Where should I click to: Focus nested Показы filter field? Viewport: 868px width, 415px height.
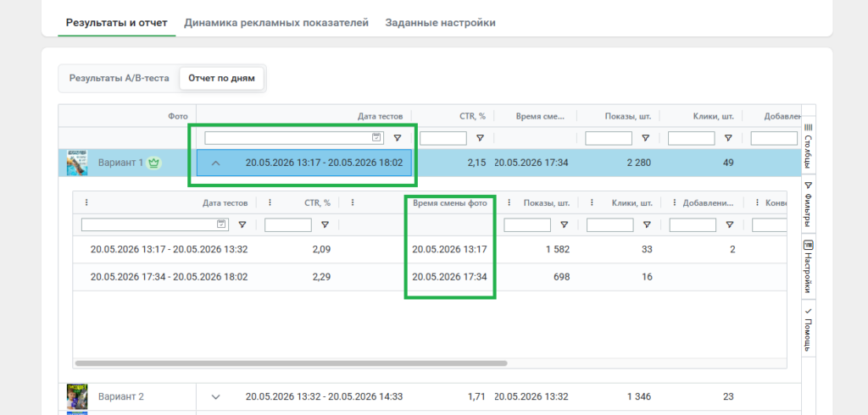tap(527, 224)
